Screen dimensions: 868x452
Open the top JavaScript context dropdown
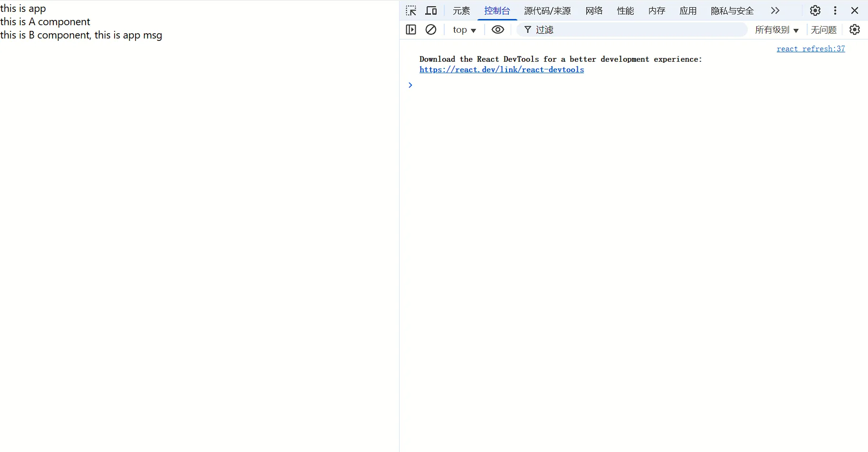point(464,30)
